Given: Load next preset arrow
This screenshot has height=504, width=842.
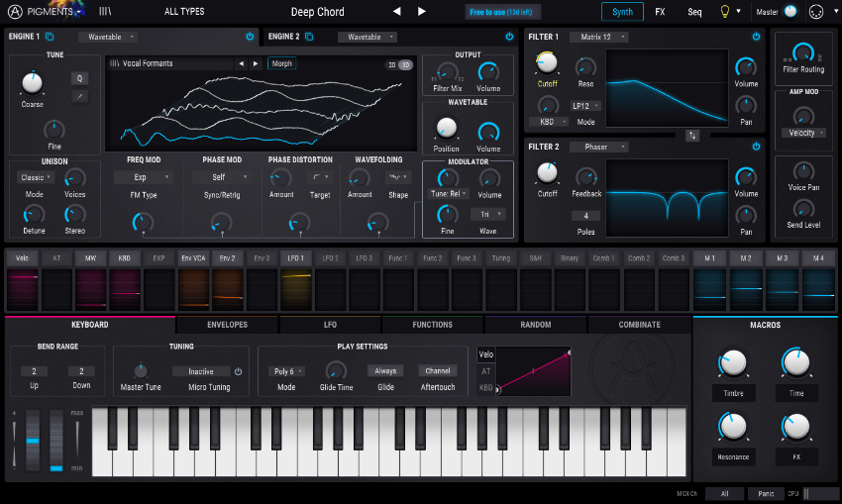Looking at the screenshot, I should click(422, 11).
